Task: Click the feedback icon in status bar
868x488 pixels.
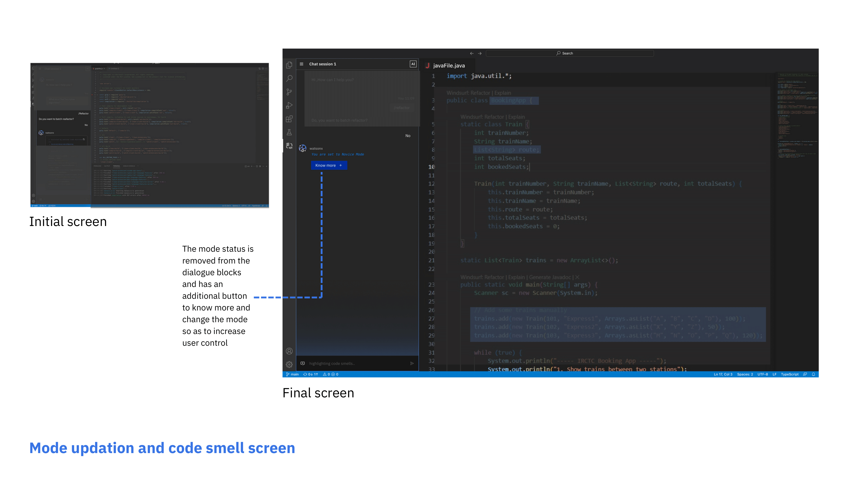Action: point(805,374)
